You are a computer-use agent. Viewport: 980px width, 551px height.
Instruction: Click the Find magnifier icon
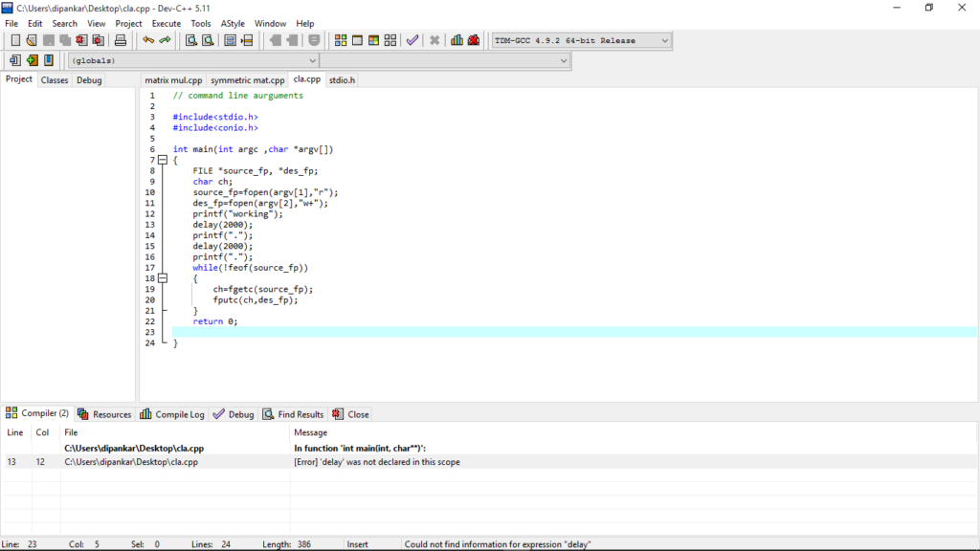coord(191,40)
